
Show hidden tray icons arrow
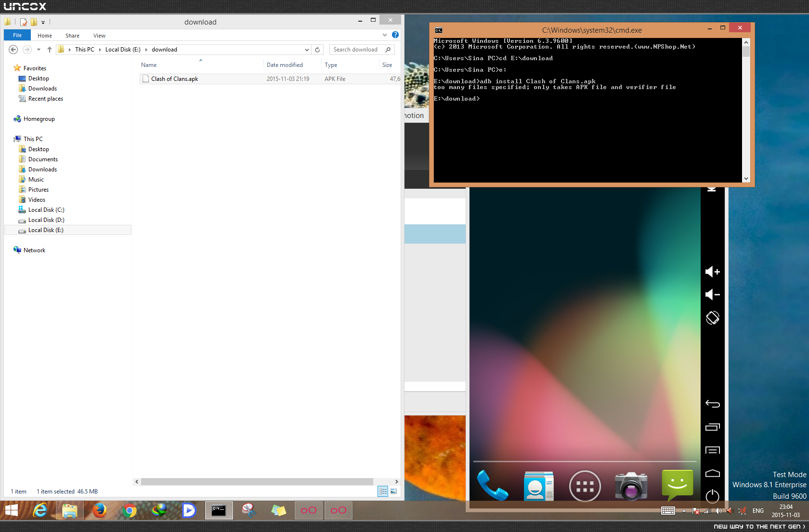coord(684,511)
